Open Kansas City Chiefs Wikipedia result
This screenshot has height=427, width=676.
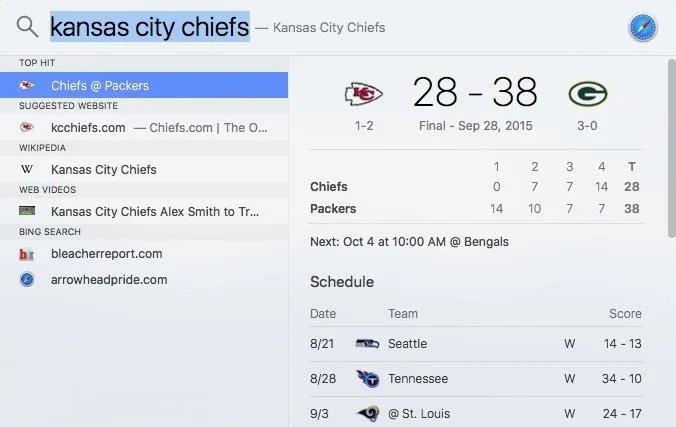144,169
